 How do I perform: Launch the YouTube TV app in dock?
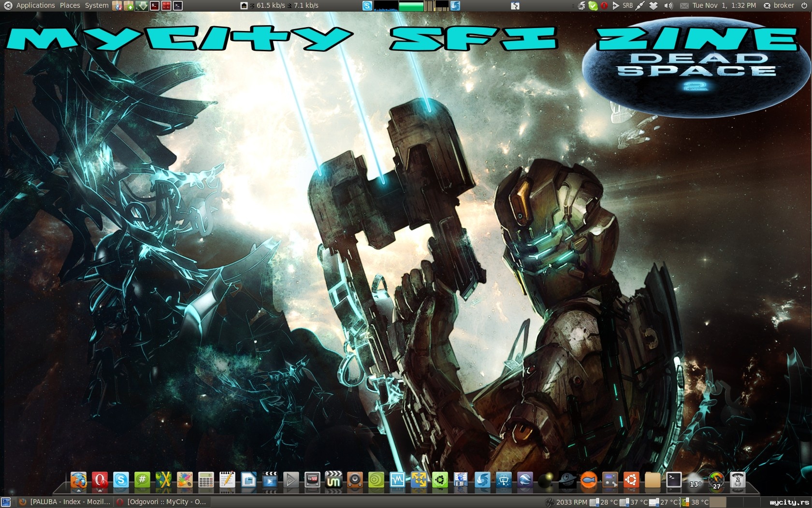point(312,480)
